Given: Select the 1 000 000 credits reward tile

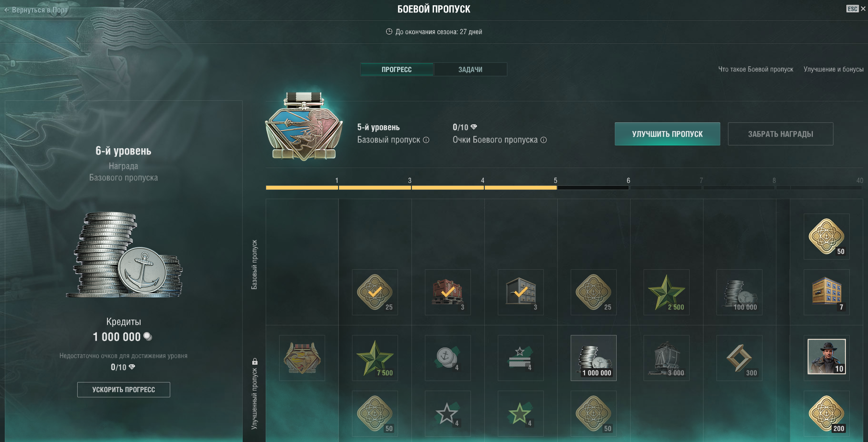Looking at the screenshot, I should [x=594, y=358].
